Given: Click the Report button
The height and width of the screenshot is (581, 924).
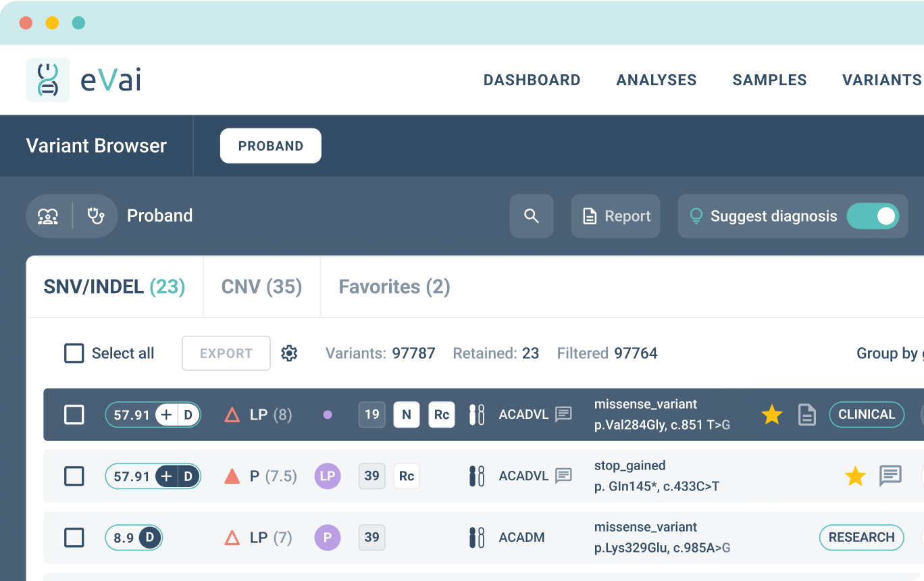Looking at the screenshot, I should (615, 216).
